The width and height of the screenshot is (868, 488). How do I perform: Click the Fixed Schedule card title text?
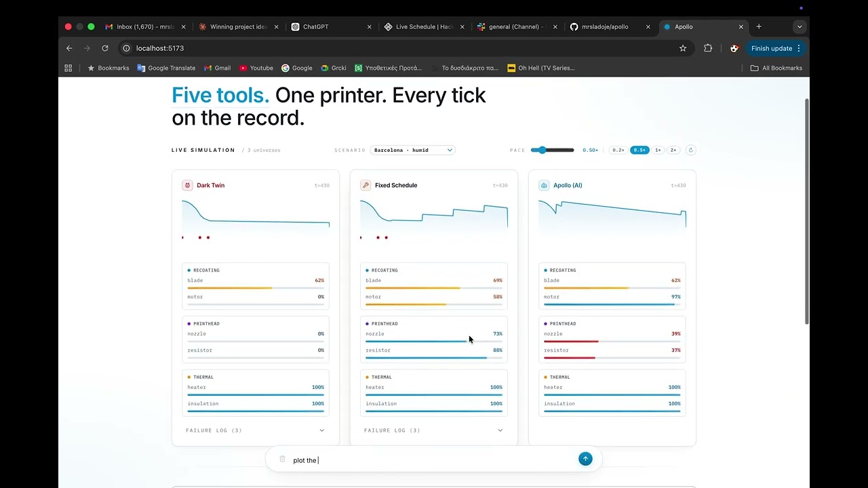click(x=396, y=185)
